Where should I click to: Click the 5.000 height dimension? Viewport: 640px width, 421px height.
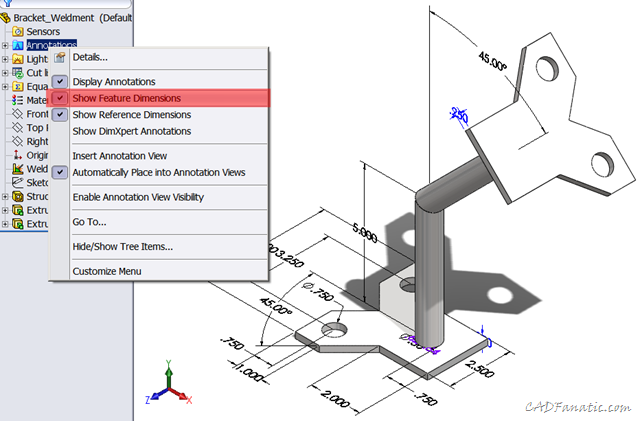pos(365,233)
